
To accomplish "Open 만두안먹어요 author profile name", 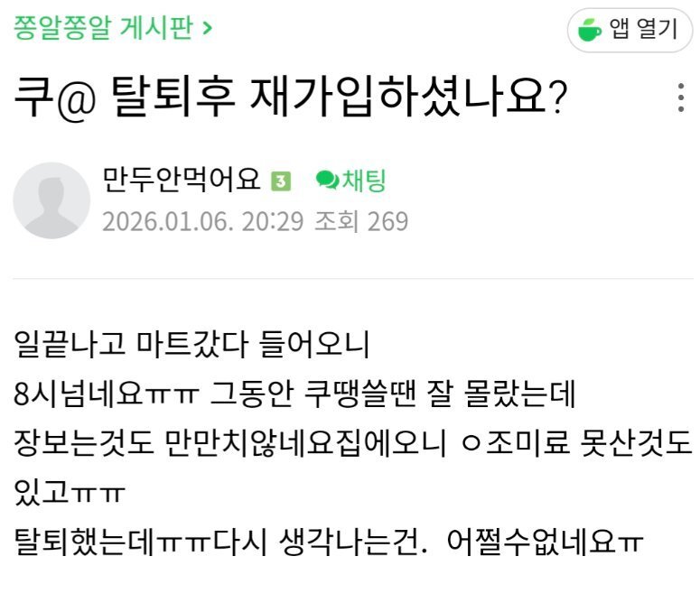I will [x=182, y=181].
